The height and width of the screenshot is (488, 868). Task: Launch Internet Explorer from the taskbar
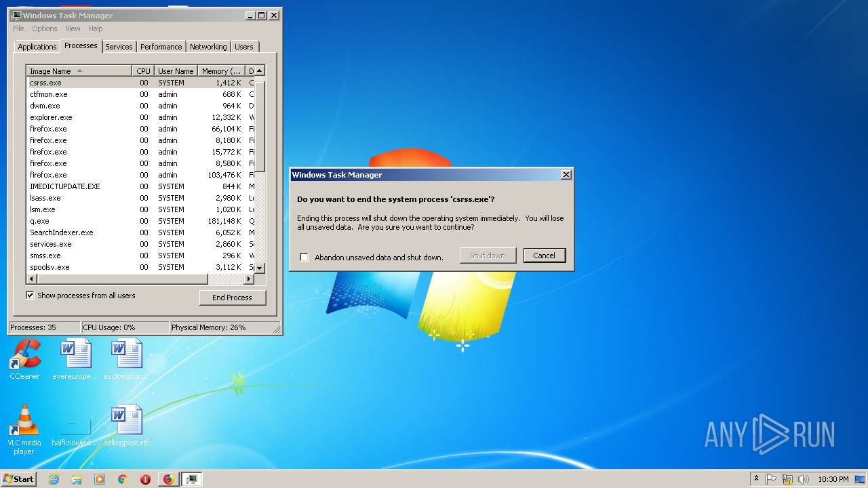click(54, 479)
